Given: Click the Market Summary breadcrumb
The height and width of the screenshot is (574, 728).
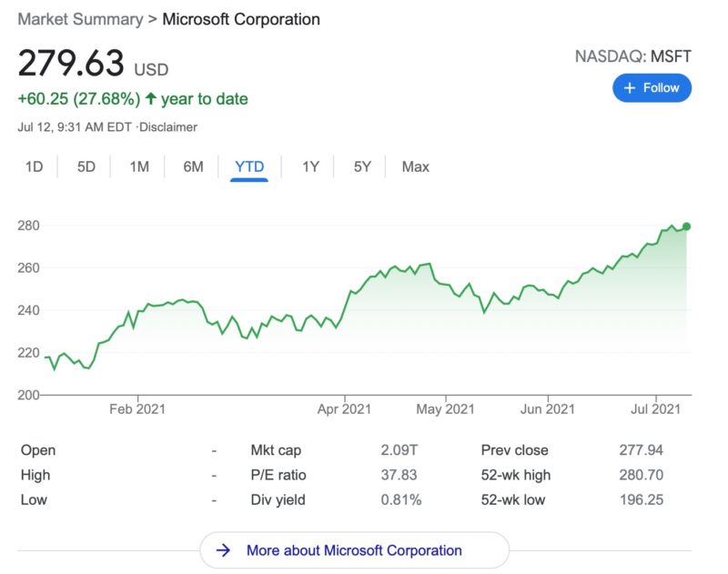Looking at the screenshot, I should pos(82,19).
